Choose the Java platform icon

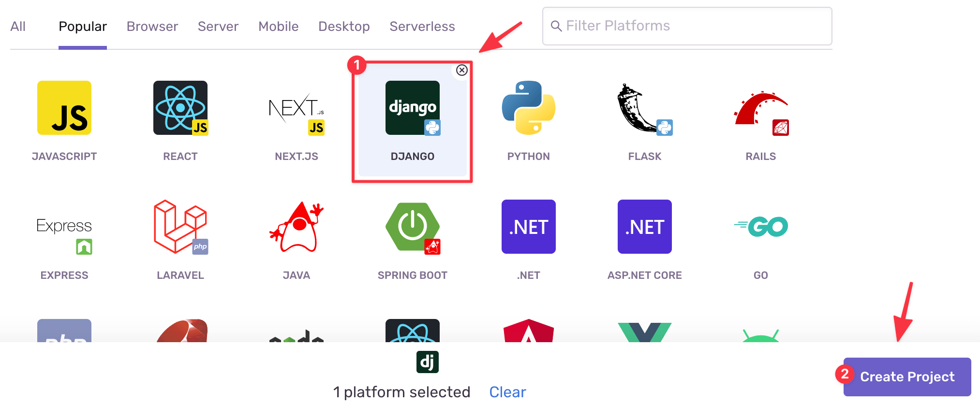297,227
